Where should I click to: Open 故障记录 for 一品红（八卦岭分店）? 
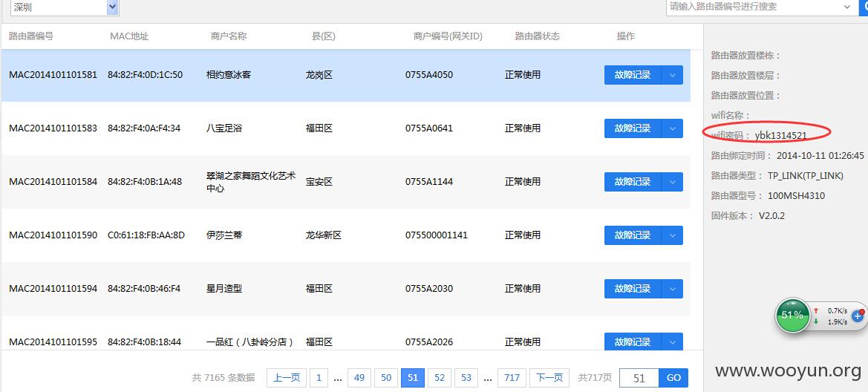click(633, 342)
